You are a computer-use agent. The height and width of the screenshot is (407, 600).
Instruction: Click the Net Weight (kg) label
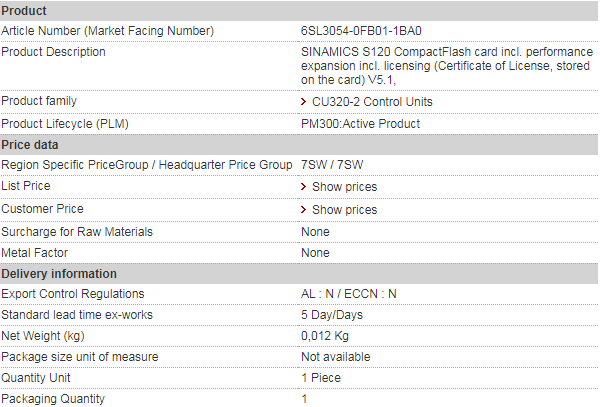(43, 336)
